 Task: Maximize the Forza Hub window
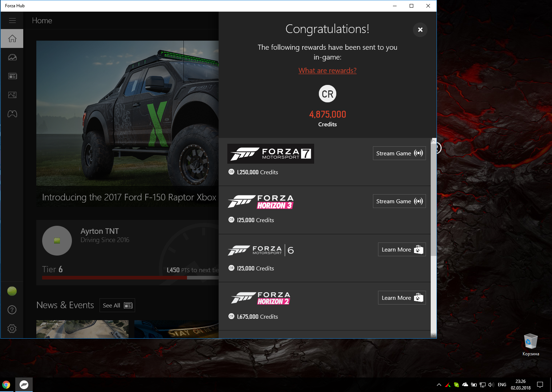click(x=411, y=6)
